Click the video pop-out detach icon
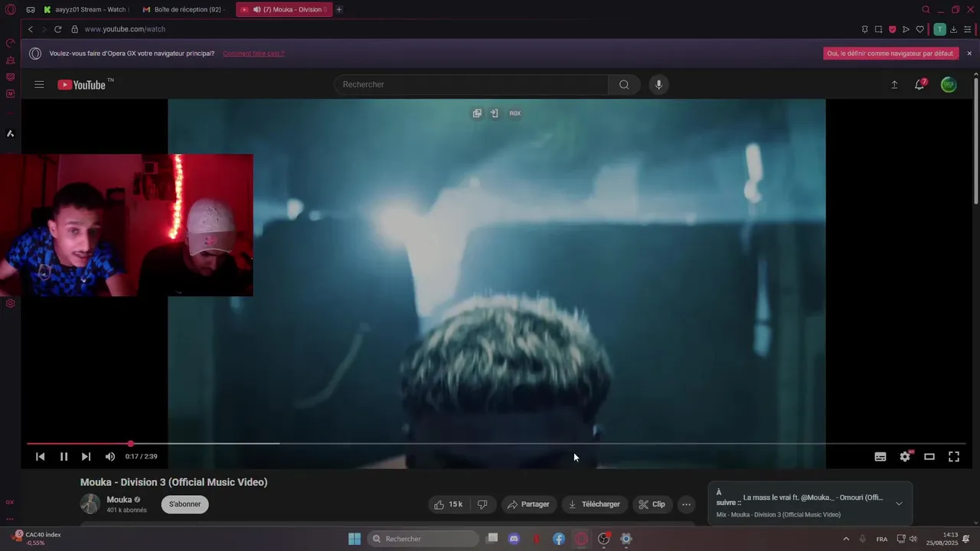Screen dimensions: 980x551 tap(477, 113)
